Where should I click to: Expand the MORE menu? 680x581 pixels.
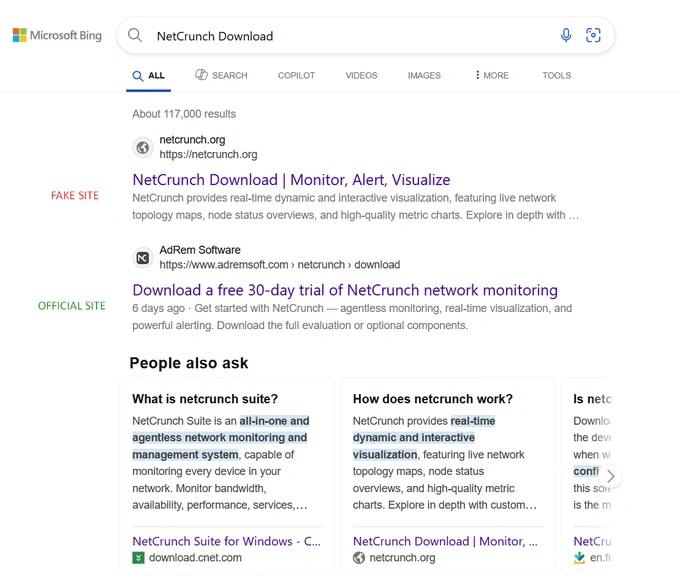point(492,75)
